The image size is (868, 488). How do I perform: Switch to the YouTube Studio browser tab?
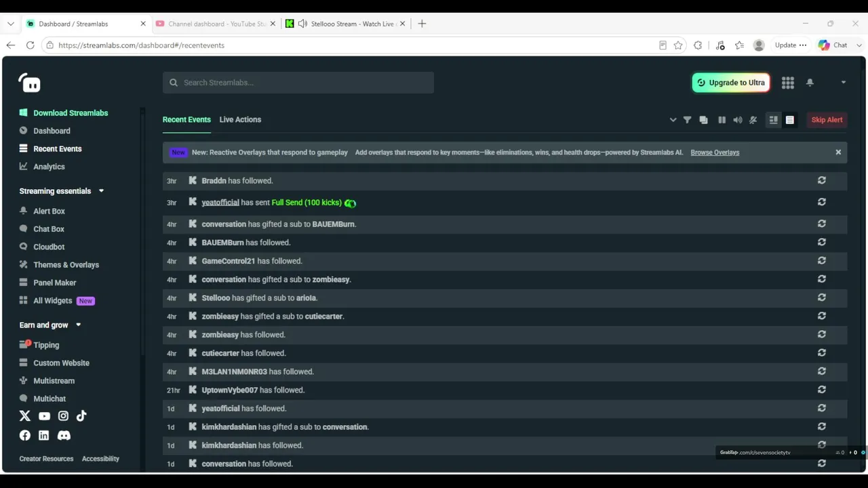point(216,24)
